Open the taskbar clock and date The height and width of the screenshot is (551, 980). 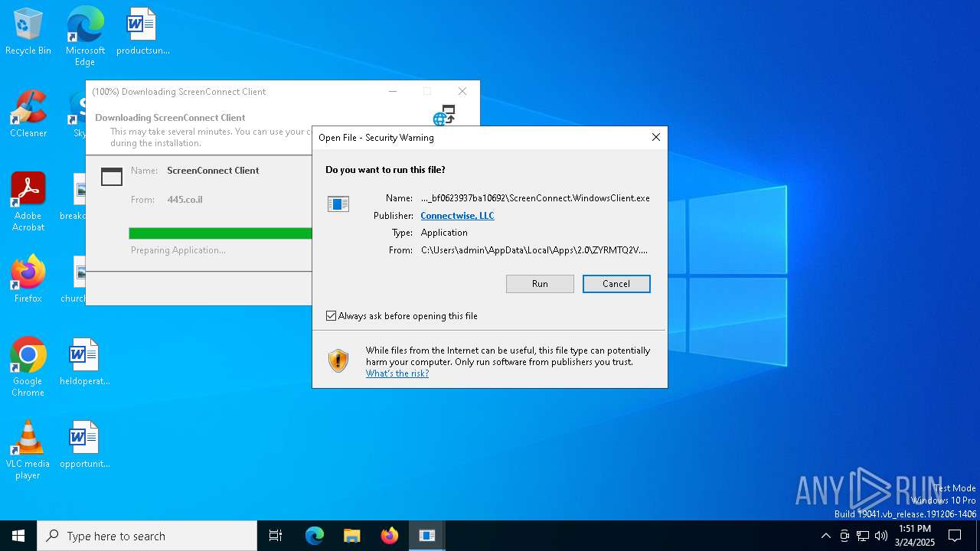coord(915,536)
